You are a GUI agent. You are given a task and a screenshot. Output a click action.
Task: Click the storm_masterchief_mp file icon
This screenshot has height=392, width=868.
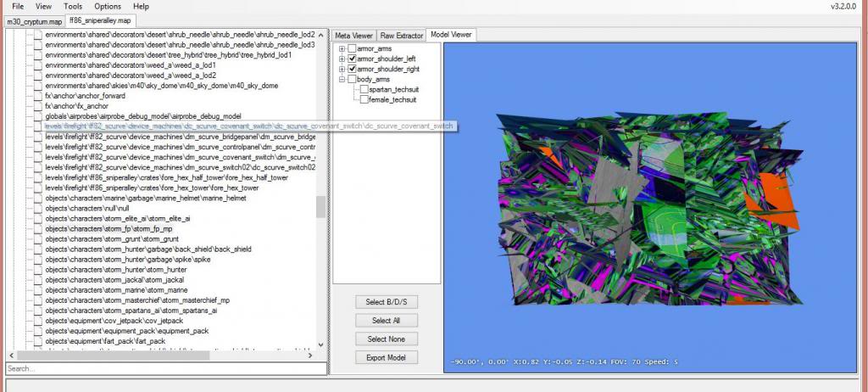(38, 300)
